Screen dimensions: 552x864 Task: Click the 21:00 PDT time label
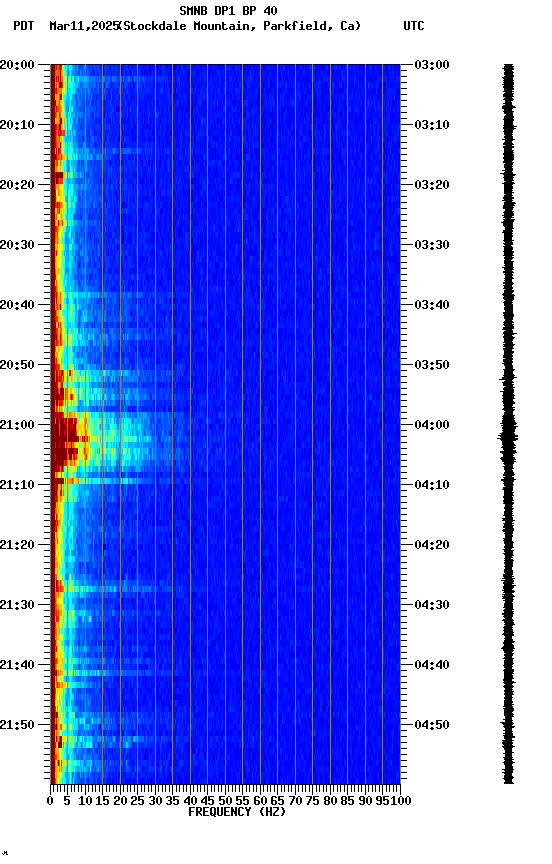point(17,425)
